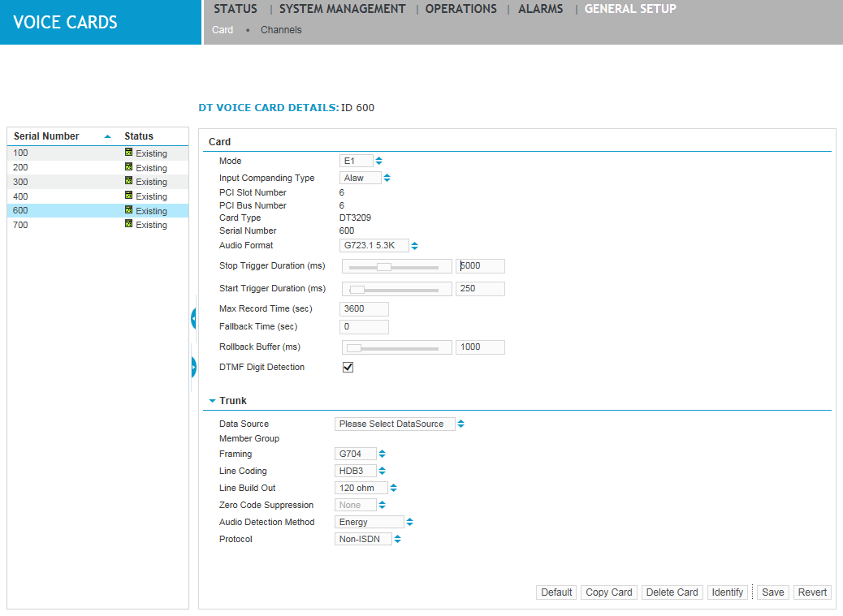Viewport: 843px width, 616px height.
Task: Click status icon for serial number 700
Action: (128, 224)
